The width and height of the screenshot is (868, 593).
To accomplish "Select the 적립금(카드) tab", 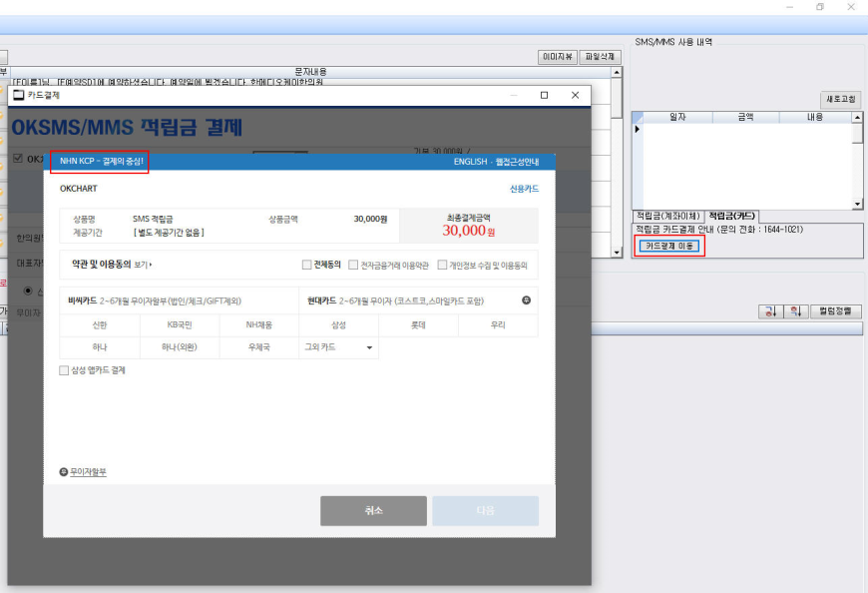I will [732, 216].
